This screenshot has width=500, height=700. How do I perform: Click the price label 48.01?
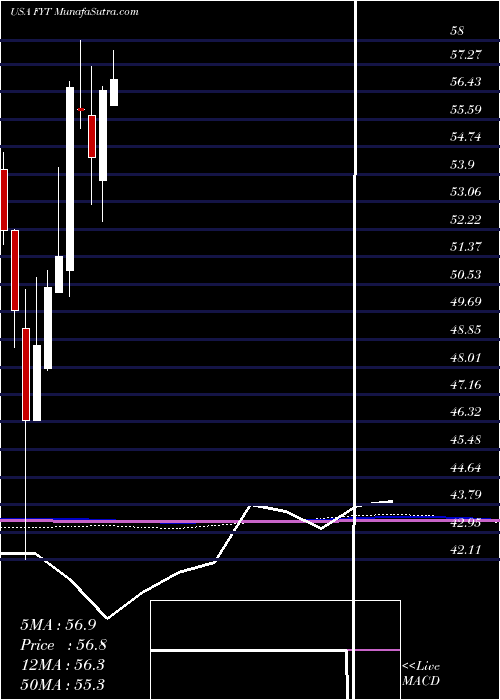point(466,357)
